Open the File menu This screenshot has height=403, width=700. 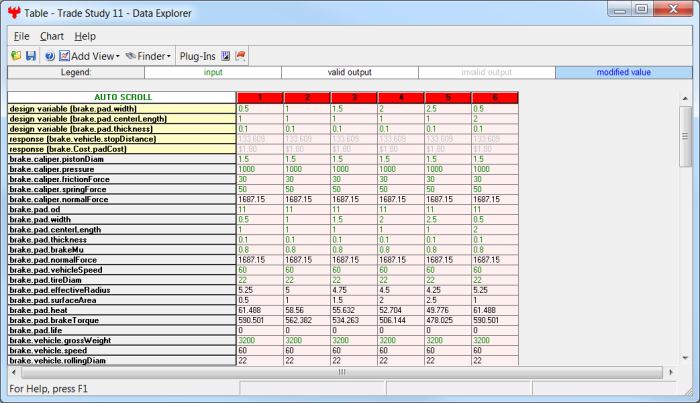click(22, 36)
